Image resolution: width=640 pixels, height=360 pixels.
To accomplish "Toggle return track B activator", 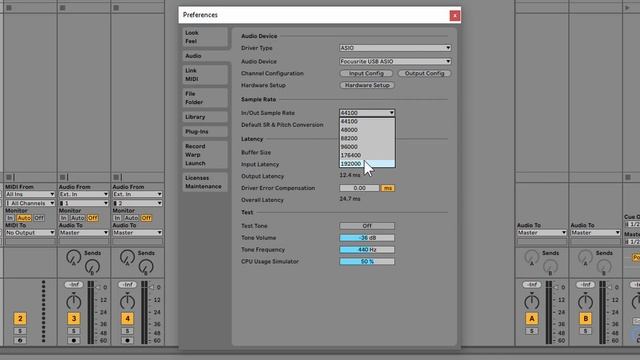I will click(585, 318).
